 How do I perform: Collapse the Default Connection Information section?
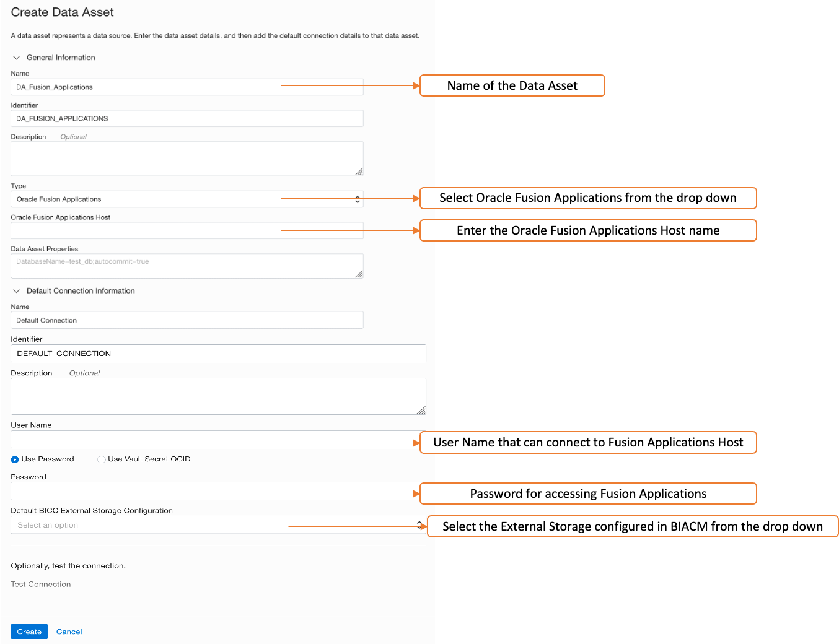tap(17, 291)
